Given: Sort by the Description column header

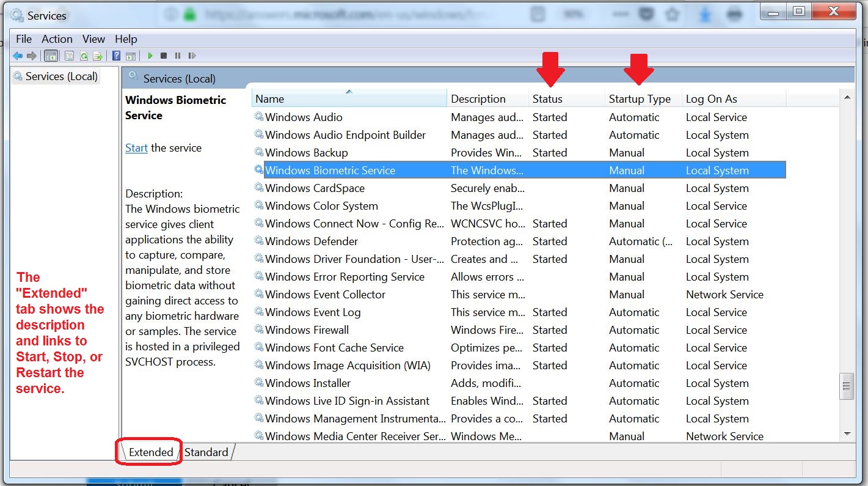Looking at the screenshot, I should click(487, 98).
